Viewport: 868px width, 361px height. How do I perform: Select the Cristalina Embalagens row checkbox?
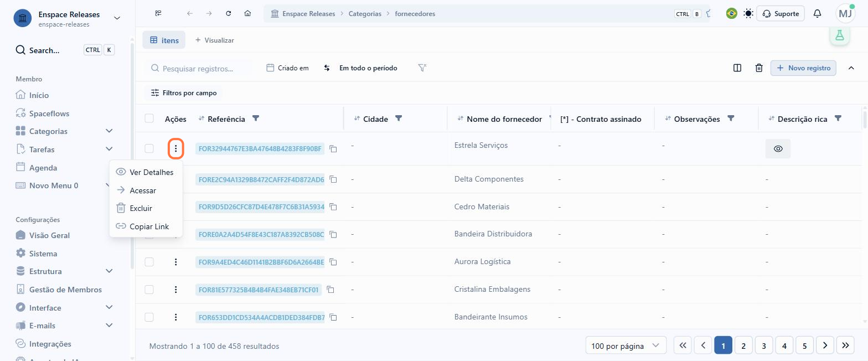coord(149,290)
